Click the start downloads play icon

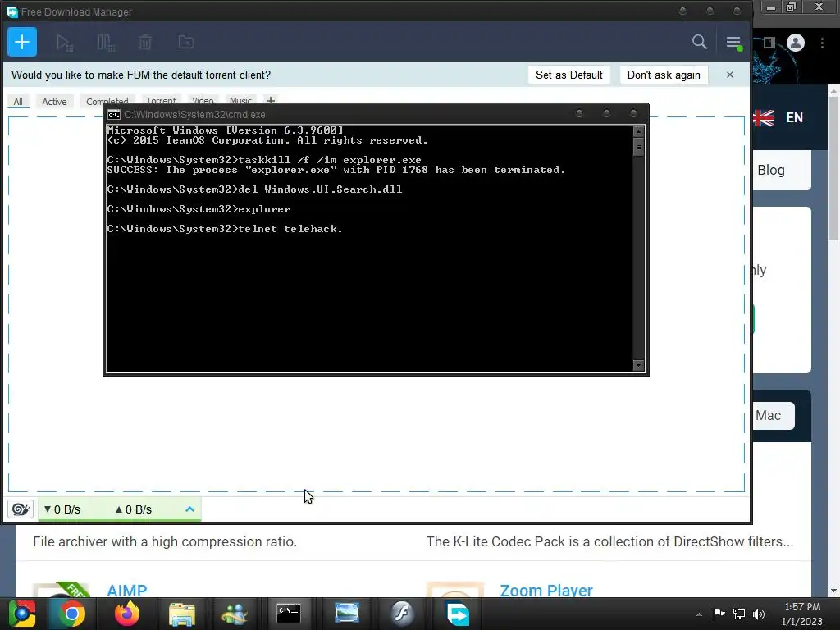(x=64, y=43)
